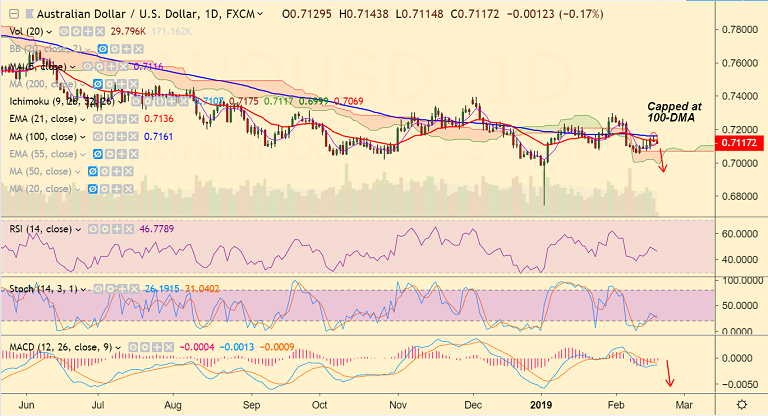Remove the MA (50, close) indicator

click(128, 171)
